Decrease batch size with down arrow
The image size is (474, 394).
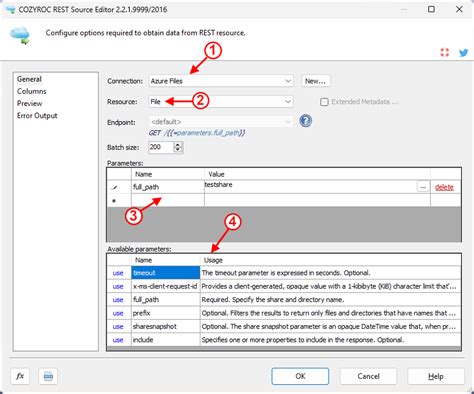[x=178, y=150]
